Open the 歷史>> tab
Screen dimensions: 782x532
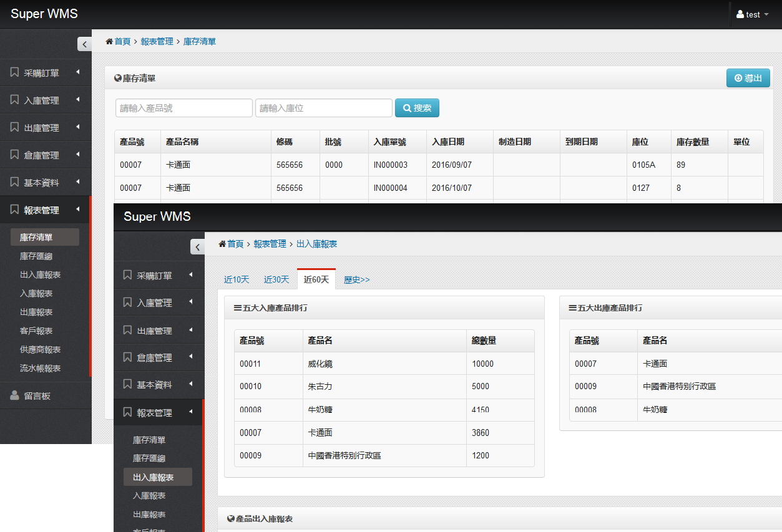coord(356,279)
